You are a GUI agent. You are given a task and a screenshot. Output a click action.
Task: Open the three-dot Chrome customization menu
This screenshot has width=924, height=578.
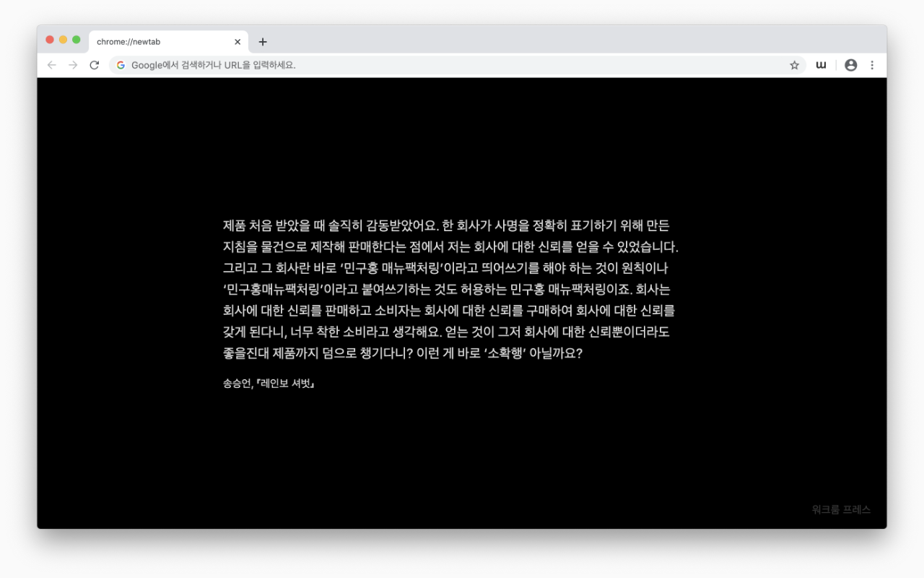click(873, 64)
